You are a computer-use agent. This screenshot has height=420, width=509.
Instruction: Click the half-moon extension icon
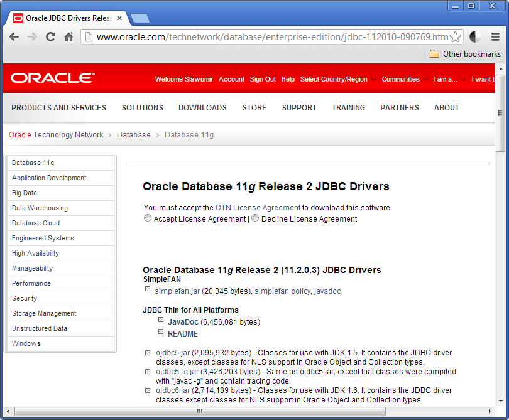tap(475, 36)
